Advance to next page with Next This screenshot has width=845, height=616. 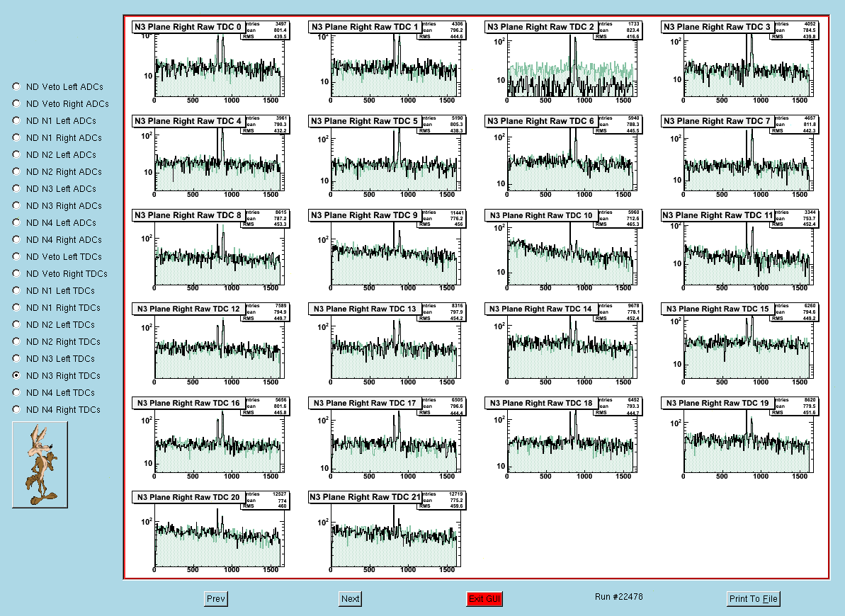coord(350,599)
